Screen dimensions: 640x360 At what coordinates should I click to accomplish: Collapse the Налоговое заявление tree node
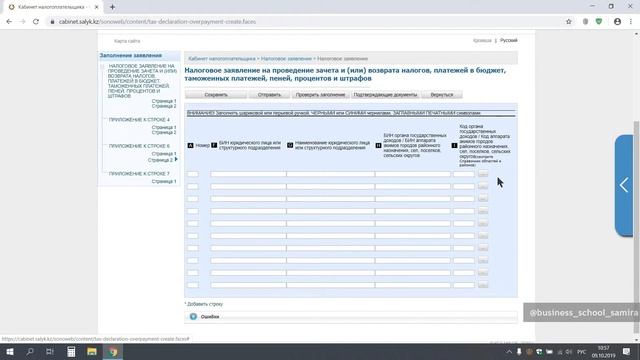(x=102, y=66)
